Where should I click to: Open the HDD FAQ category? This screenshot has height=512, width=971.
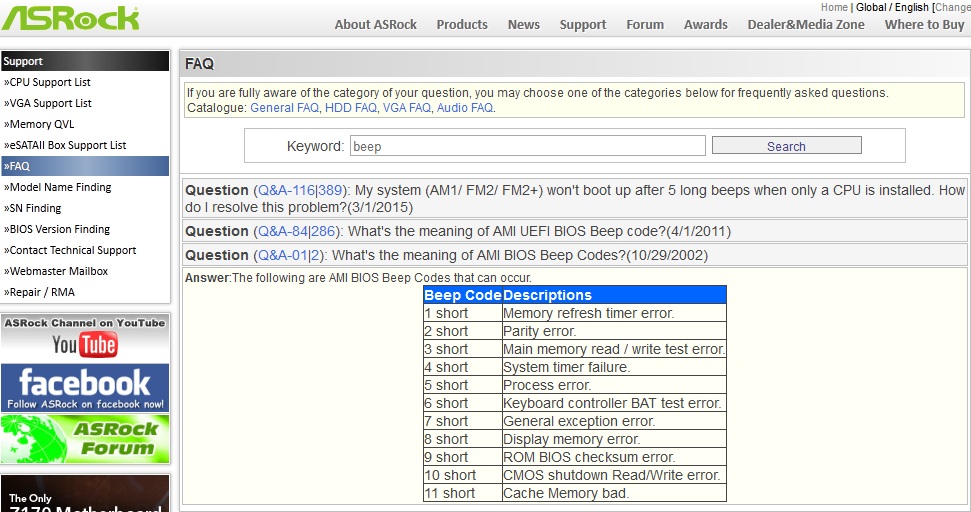point(351,108)
